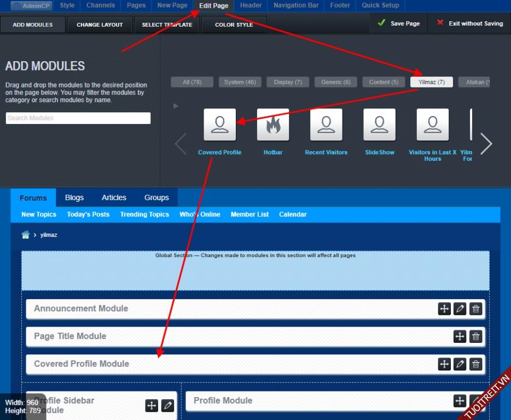Viewport: 511px width, 420px height.
Task: Open the Navigation Bar tab
Action: click(x=295, y=5)
